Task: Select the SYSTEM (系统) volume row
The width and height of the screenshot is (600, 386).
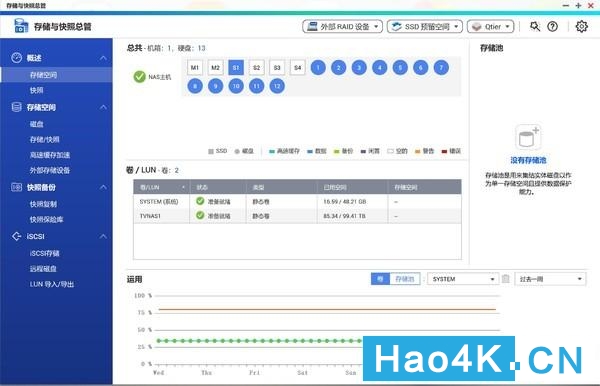Action: tap(297, 201)
